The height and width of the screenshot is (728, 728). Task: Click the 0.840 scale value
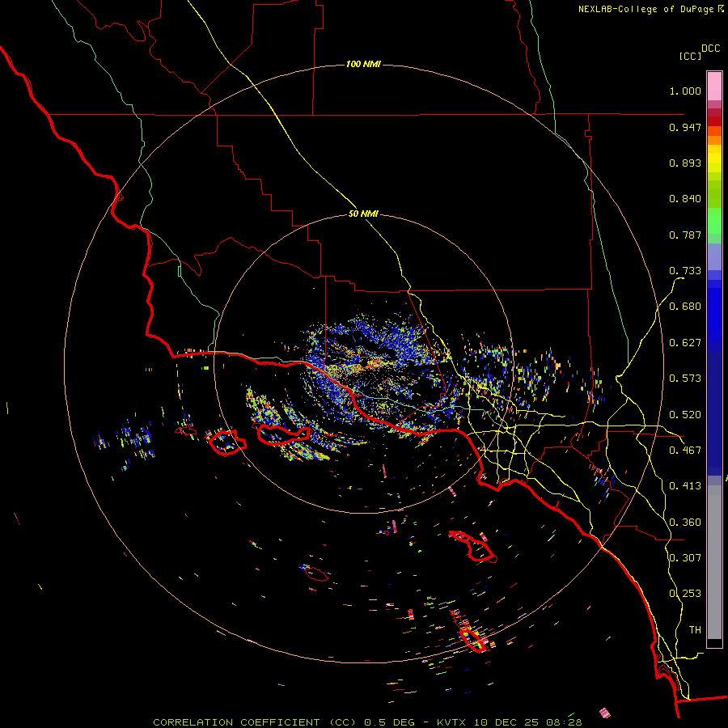click(685, 199)
